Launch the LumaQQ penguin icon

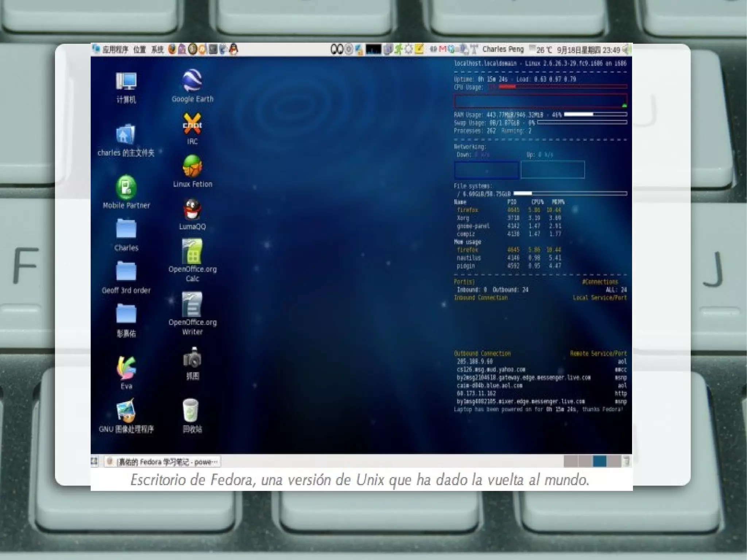pyautogui.click(x=192, y=209)
